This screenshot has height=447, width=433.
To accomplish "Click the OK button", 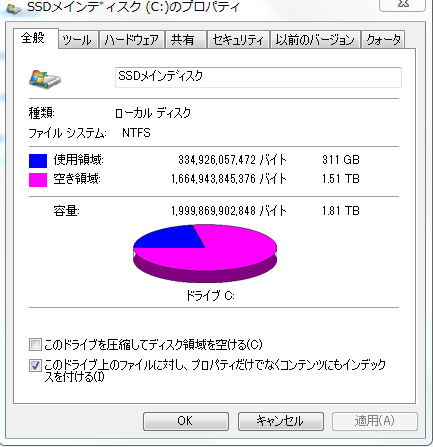I will pos(186,421).
